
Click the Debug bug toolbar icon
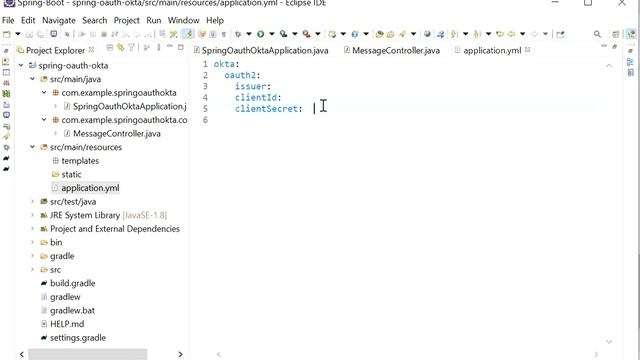tap(238, 34)
